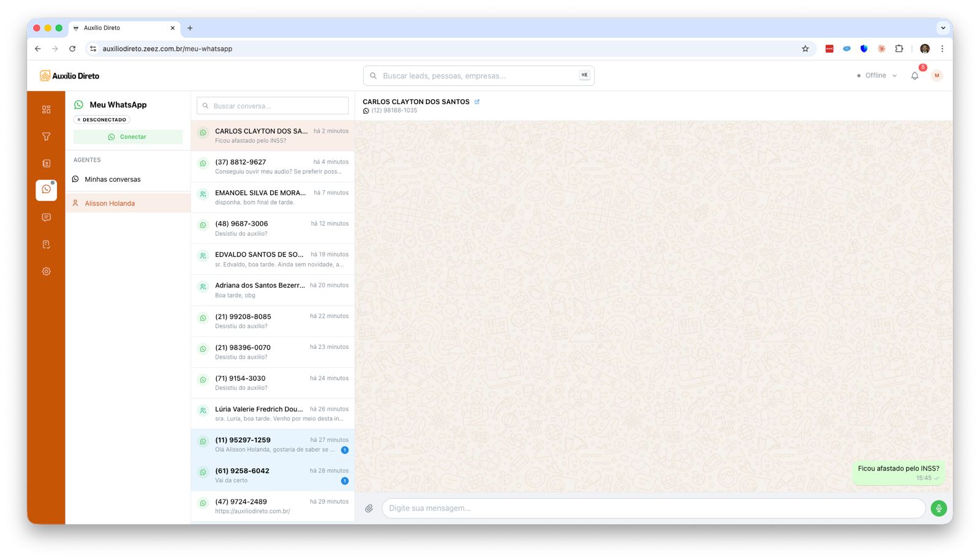
Task: Open the user avatar M in header
Action: (937, 76)
